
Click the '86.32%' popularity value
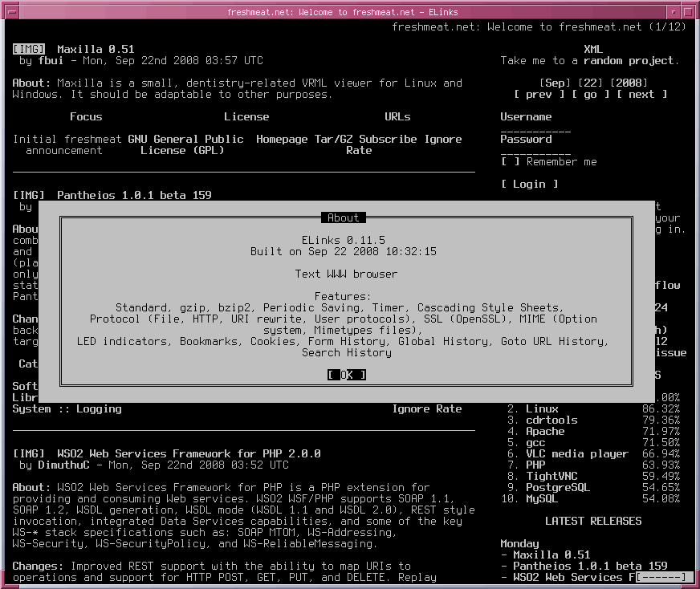pyautogui.click(x=661, y=408)
